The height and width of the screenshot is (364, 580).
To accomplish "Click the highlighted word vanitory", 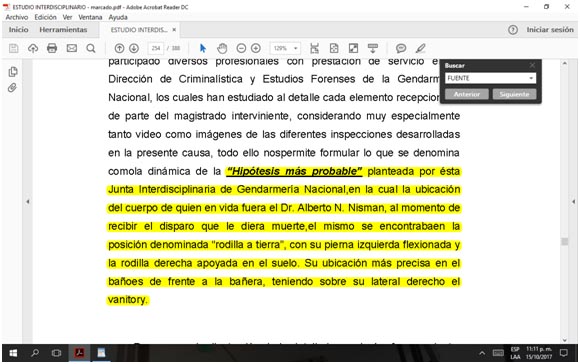I will [x=127, y=300].
